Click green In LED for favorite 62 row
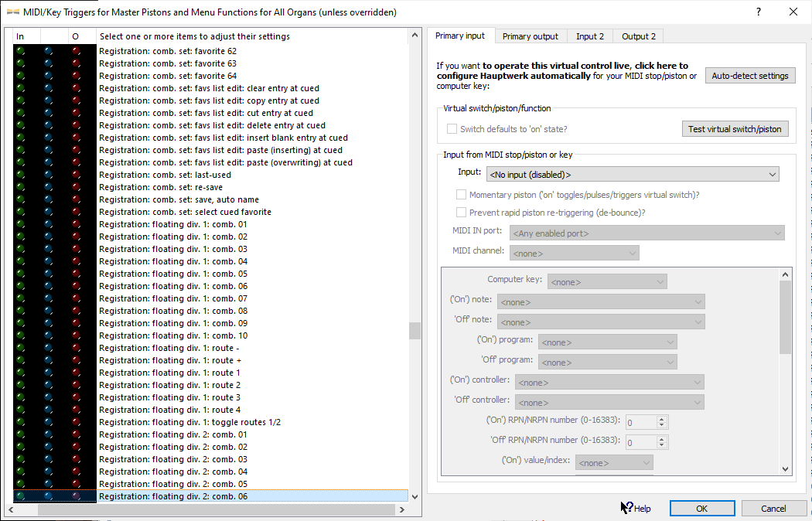This screenshot has height=521, width=812. [20, 51]
